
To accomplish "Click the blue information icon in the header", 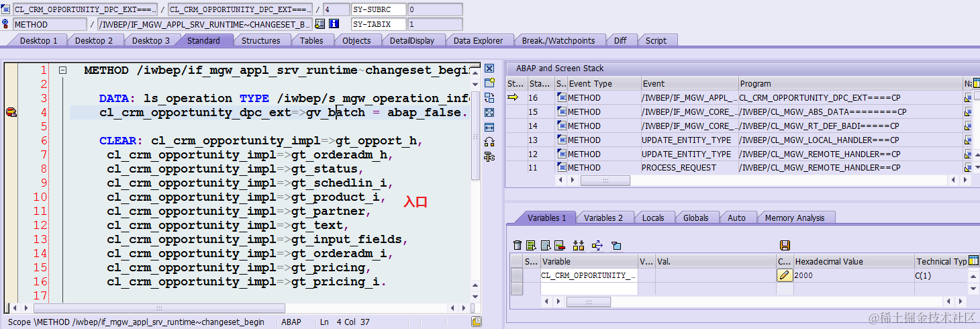I will [x=334, y=24].
